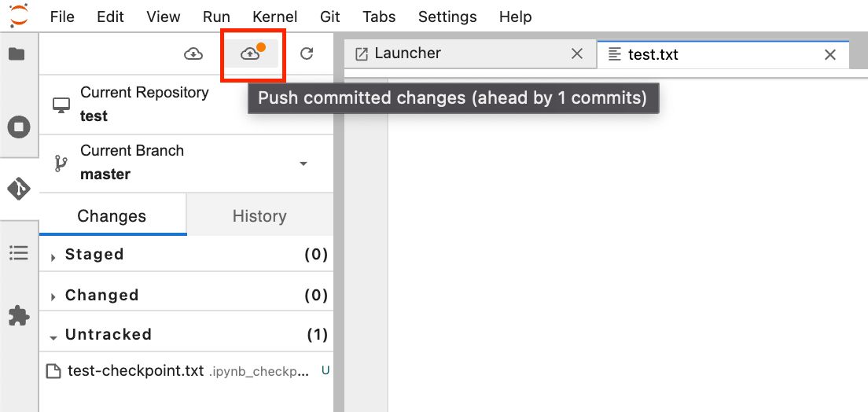Image resolution: width=868 pixels, height=412 pixels.
Task: Click the Current Repository test entry
Action: (144, 104)
